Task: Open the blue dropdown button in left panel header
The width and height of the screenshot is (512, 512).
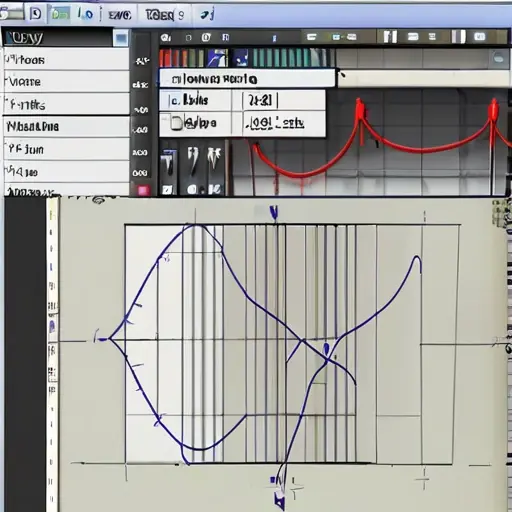Action: 120,38
